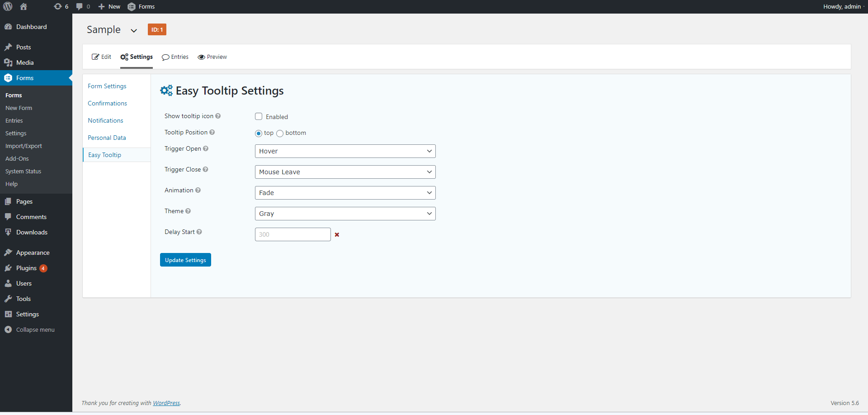
Task: Click the red X beside Delay Start
Action: 337,234
